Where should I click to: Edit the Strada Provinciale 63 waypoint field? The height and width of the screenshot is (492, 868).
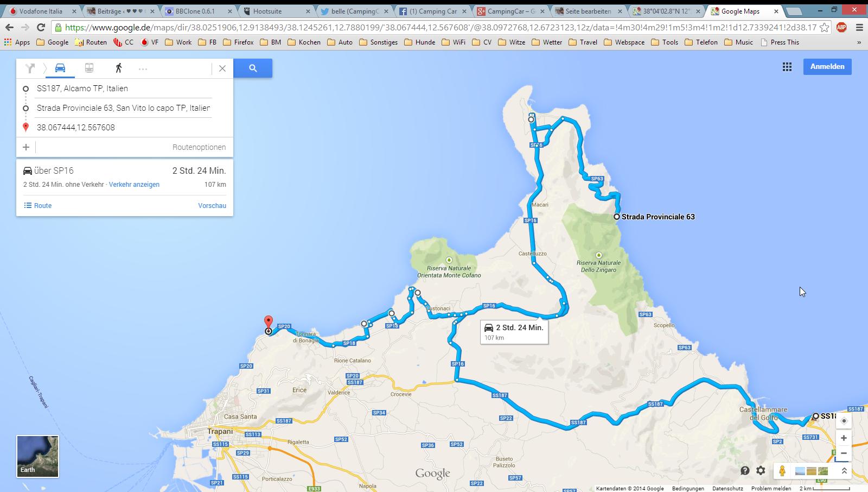pyautogui.click(x=124, y=108)
